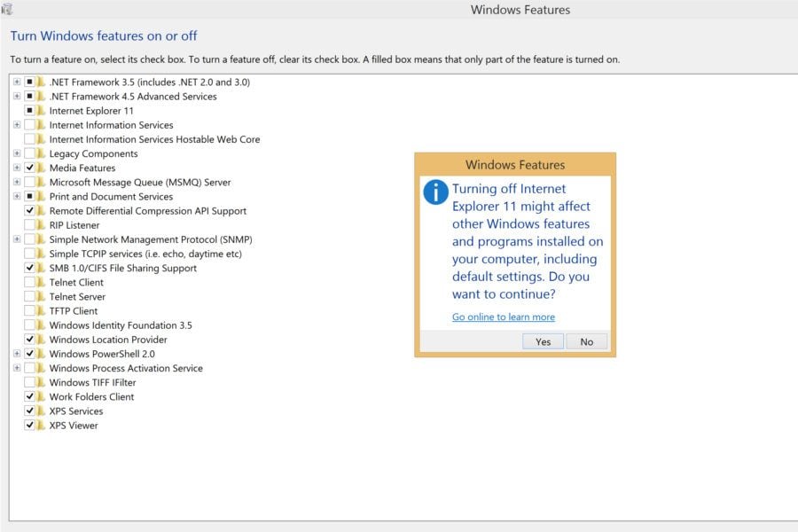Toggle the .NET Framework 4.5 Advanced Services checkbox
The height and width of the screenshot is (532, 798).
pyautogui.click(x=29, y=96)
